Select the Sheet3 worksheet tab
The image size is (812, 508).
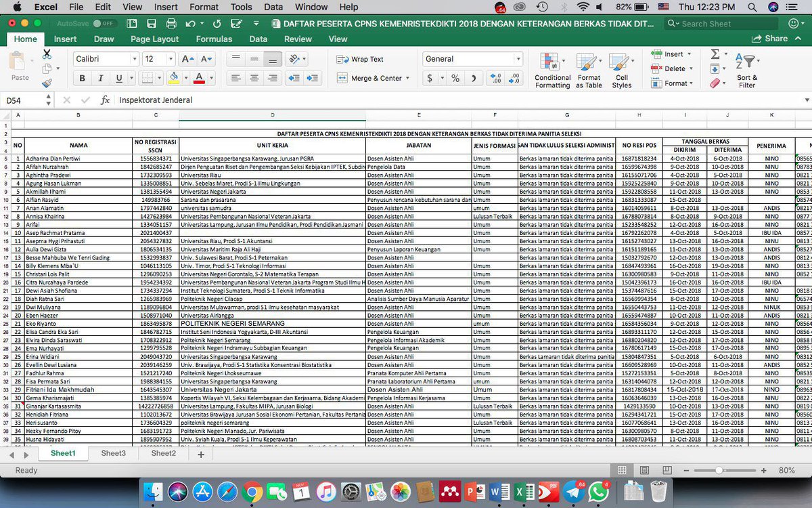[x=114, y=454]
